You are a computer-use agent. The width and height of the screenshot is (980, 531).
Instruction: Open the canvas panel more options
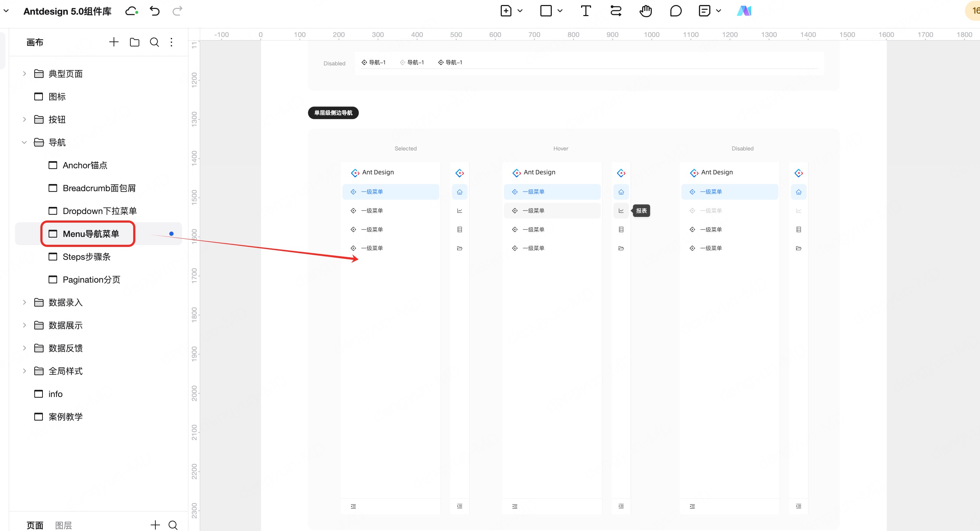171,42
